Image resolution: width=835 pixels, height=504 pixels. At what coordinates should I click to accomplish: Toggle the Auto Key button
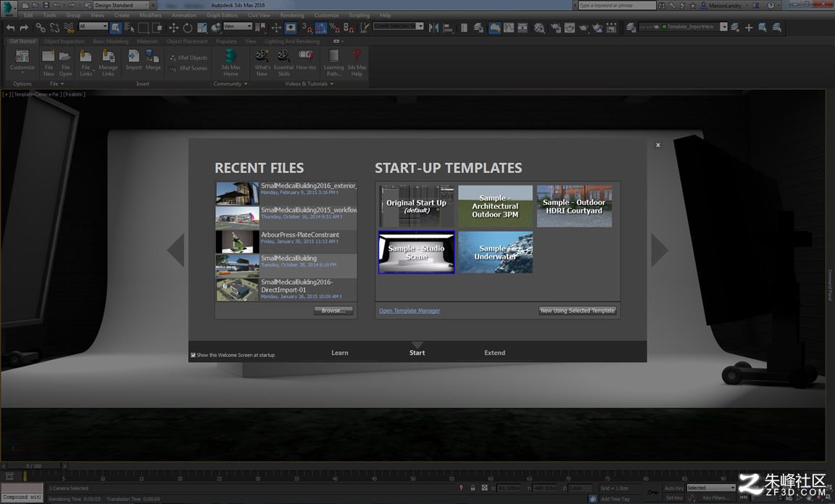673,488
